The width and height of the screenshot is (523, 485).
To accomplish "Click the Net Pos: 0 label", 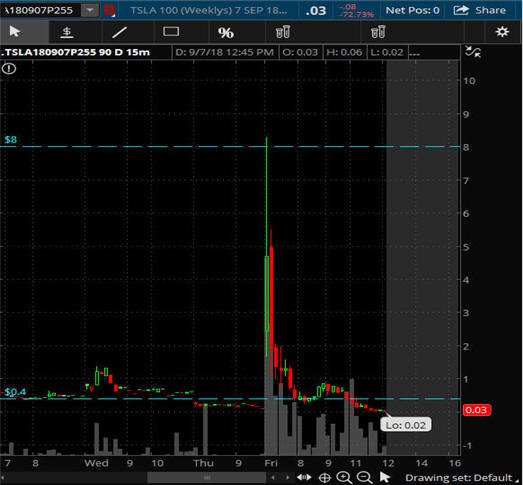I will tap(412, 10).
